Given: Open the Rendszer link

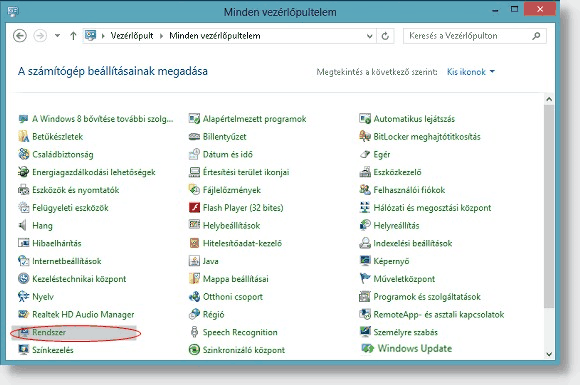Looking at the screenshot, I should pos(49,332).
